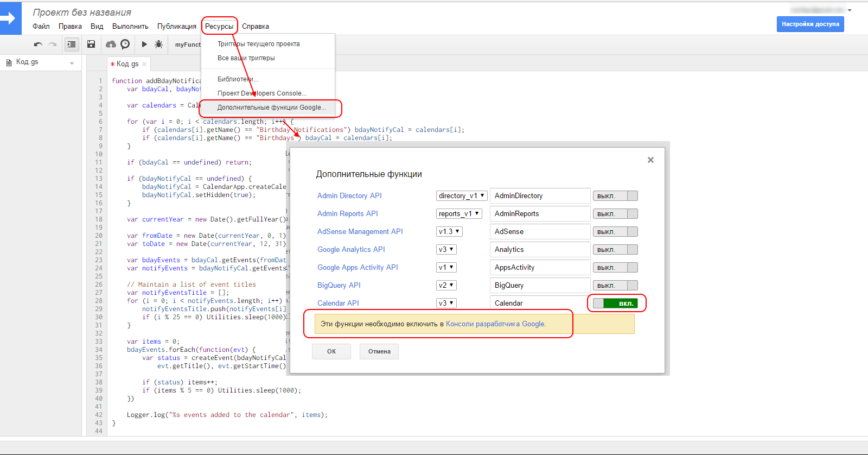Disable the Calendar API switch
The image size is (868, 455).
615,304
